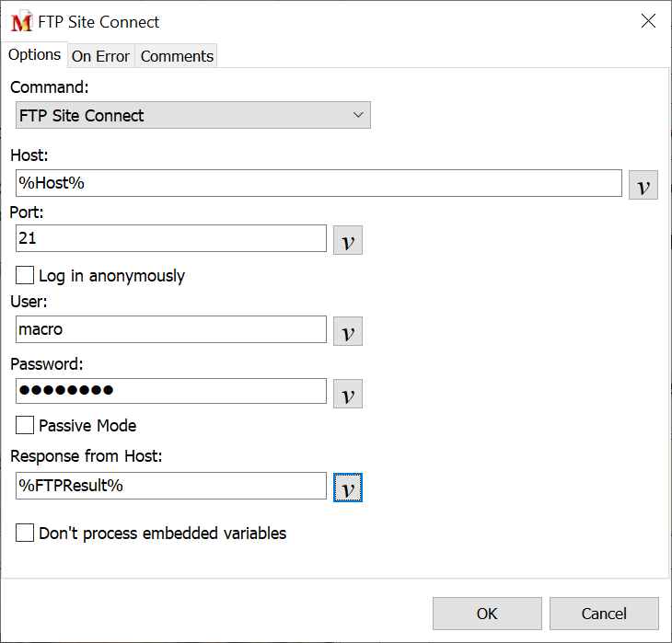Focus the Port number field
Viewport: 672px width, 643px height.
(x=171, y=238)
